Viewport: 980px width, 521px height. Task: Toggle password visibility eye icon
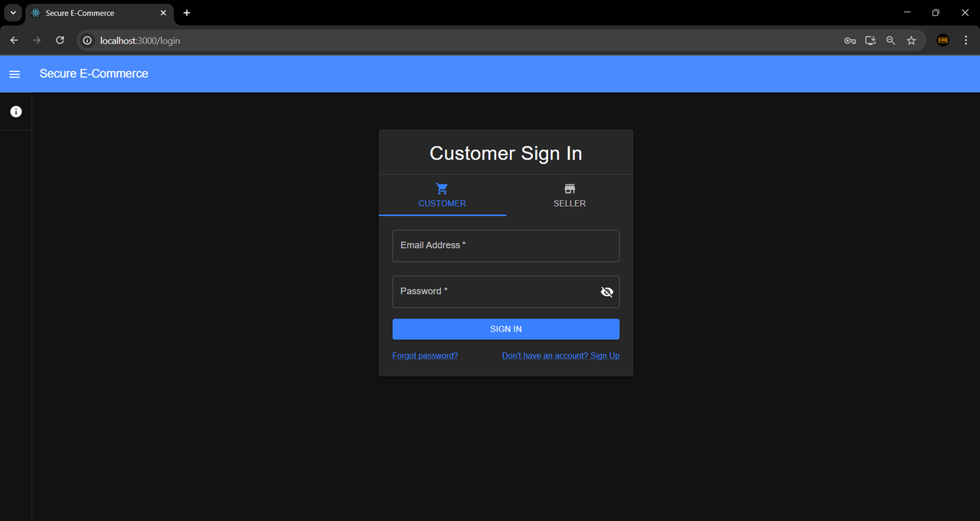click(x=607, y=292)
